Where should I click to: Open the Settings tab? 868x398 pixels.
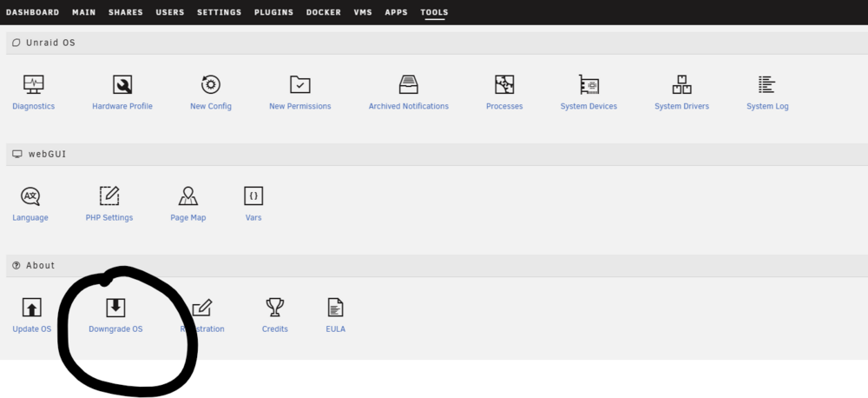click(220, 12)
